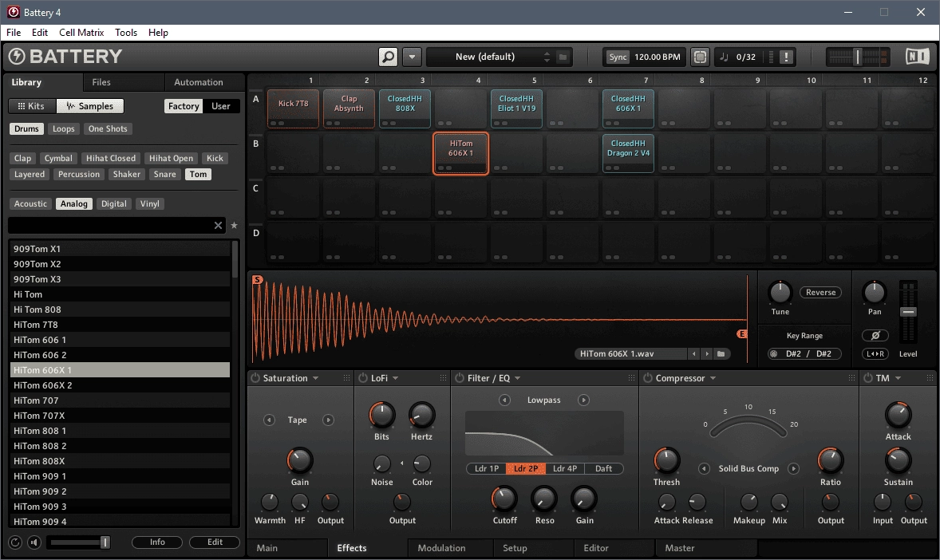The width and height of the screenshot is (940, 560).
Task: Open the dropdown arrow next to magnifier
Action: [x=412, y=57]
